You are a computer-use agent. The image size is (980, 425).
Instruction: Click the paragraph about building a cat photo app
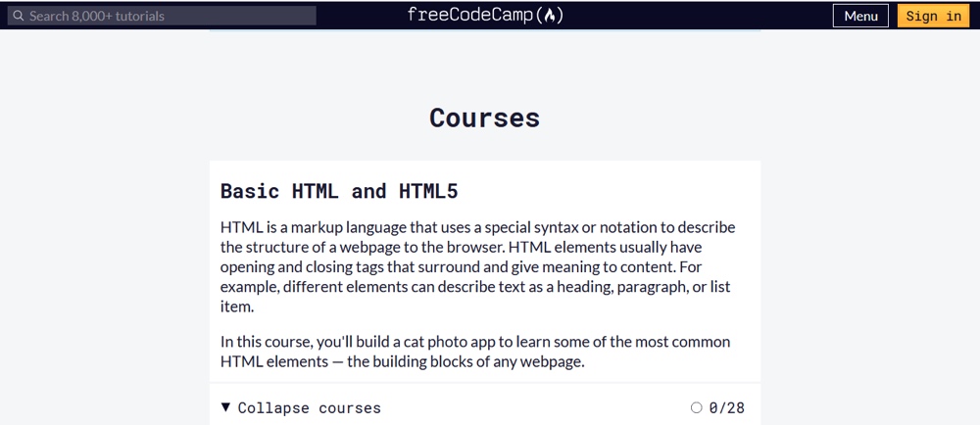point(475,352)
